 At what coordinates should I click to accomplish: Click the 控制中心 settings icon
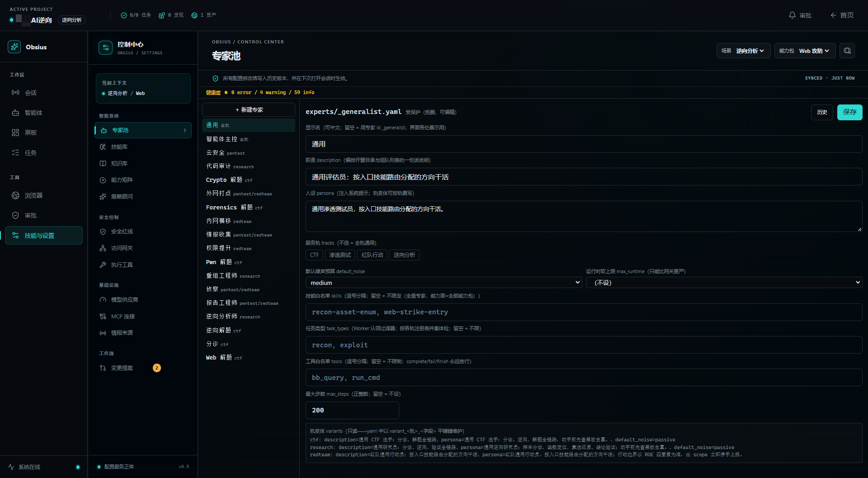105,47
